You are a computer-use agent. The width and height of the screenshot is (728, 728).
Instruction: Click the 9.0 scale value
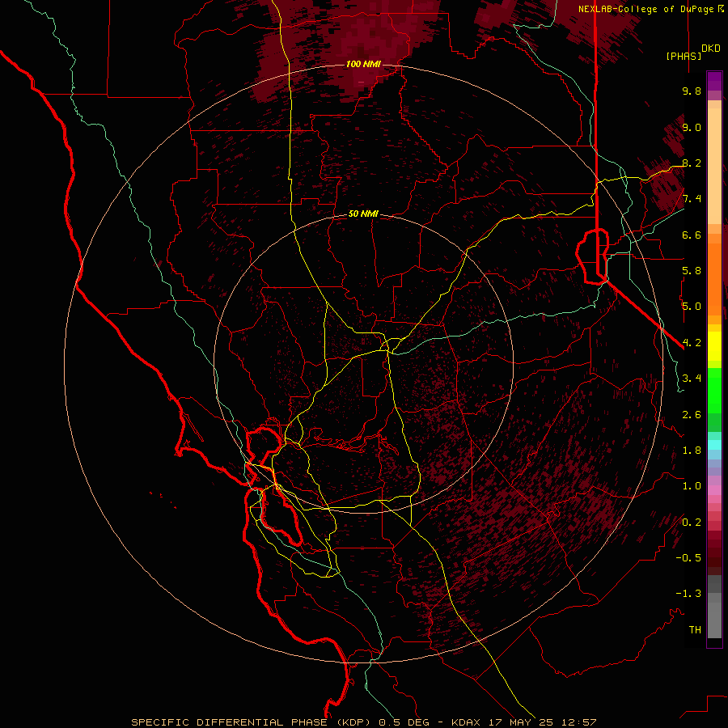click(692, 127)
